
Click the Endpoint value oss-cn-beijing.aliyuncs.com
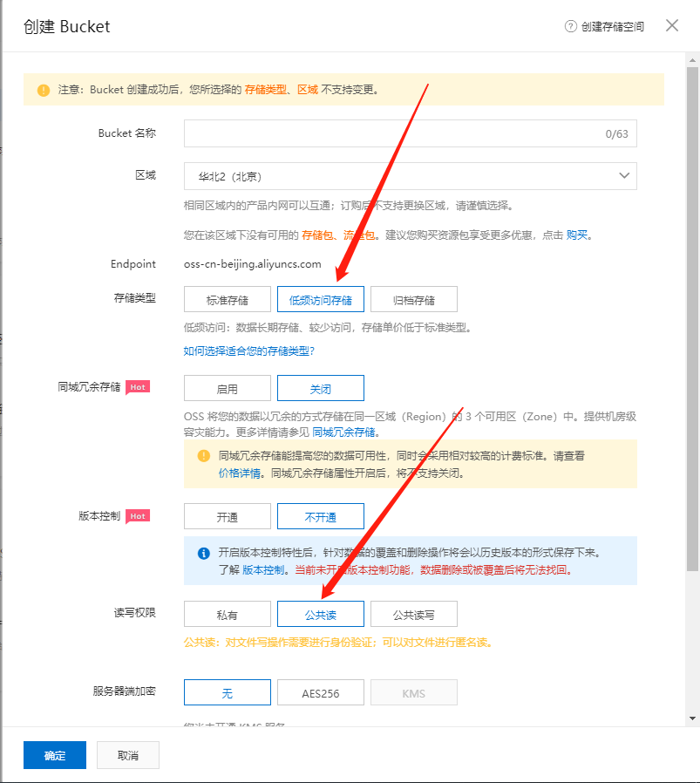pos(252,263)
